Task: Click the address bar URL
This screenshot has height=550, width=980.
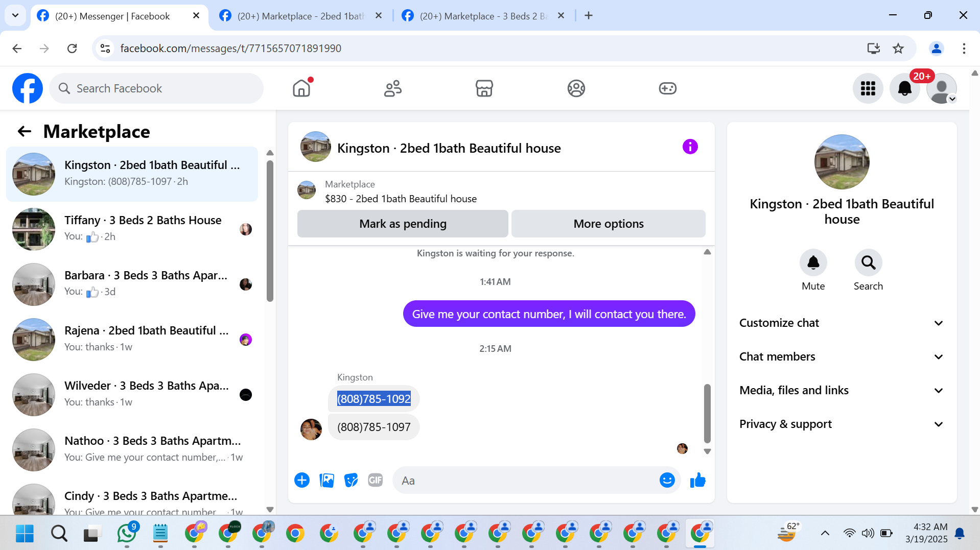Action: [231, 48]
